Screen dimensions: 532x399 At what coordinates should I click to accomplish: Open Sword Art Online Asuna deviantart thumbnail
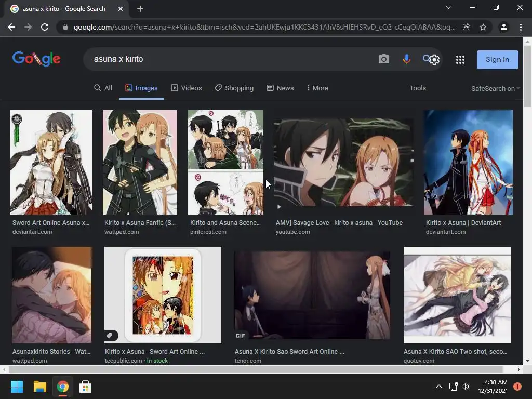[x=51, y=162]
